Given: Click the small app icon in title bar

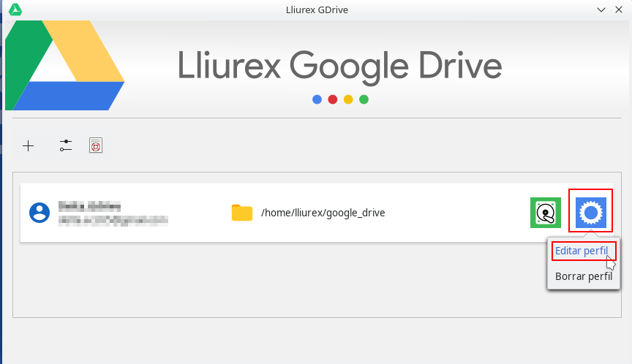Looking at the screenshot, I should 15,10.
